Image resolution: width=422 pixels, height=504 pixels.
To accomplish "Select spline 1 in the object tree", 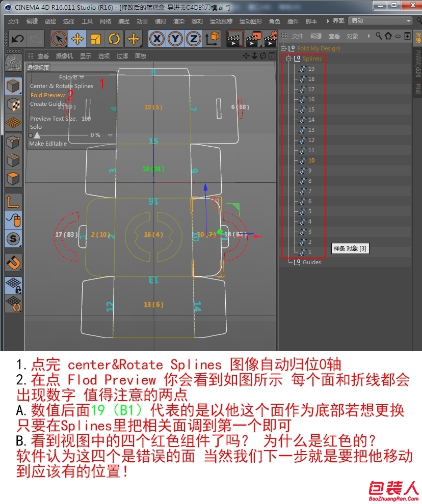I will point(309,252).
